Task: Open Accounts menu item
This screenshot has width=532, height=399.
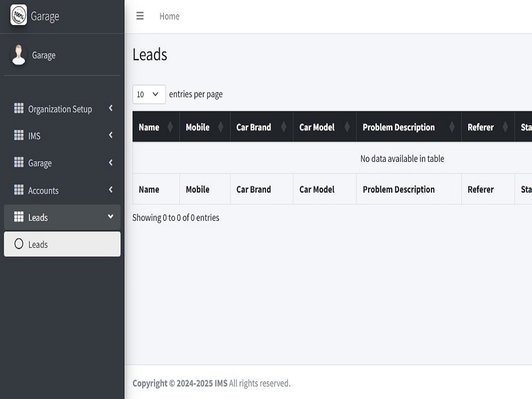Action: coord(62,190)
